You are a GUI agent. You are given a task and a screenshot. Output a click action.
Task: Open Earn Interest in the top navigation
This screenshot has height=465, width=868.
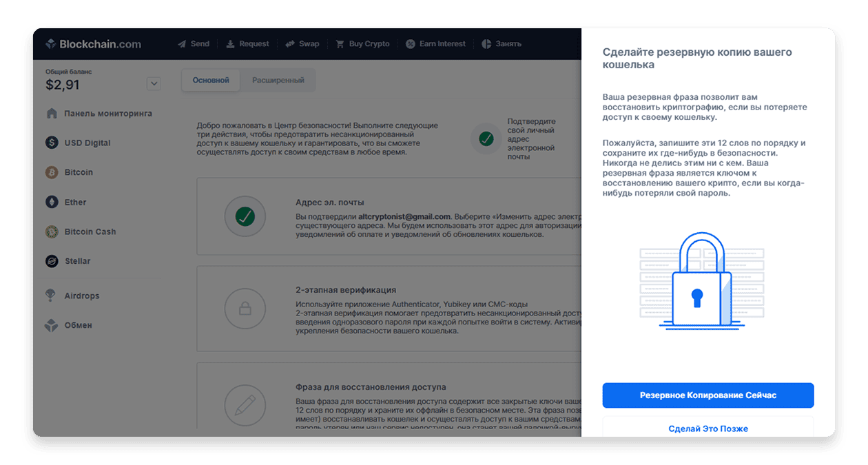coord(435,44)
